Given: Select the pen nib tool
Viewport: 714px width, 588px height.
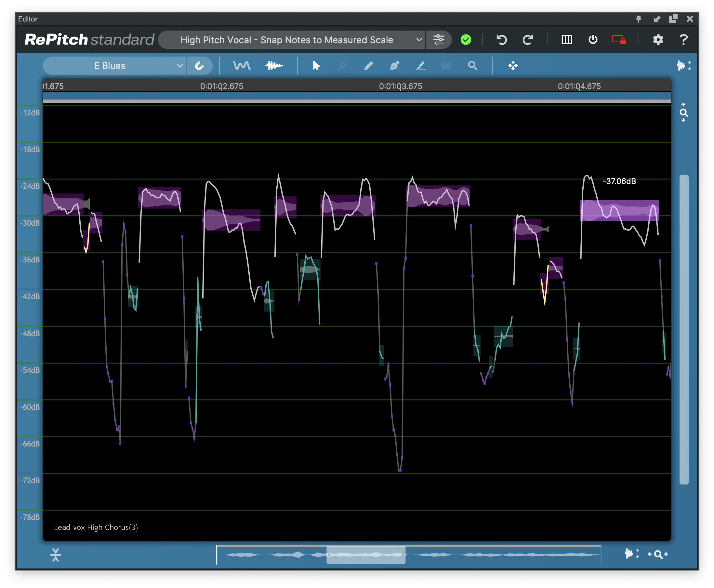Looking at the screenshot, I should pos(394,66).
